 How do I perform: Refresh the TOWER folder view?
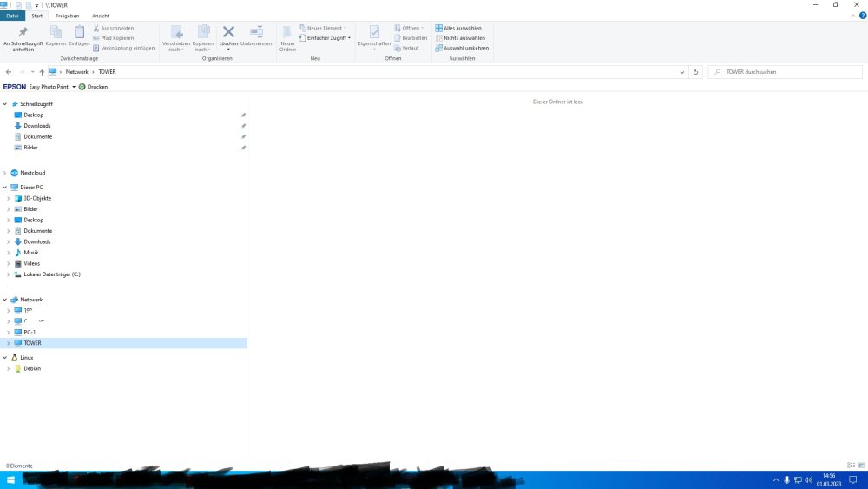[695, 72]
